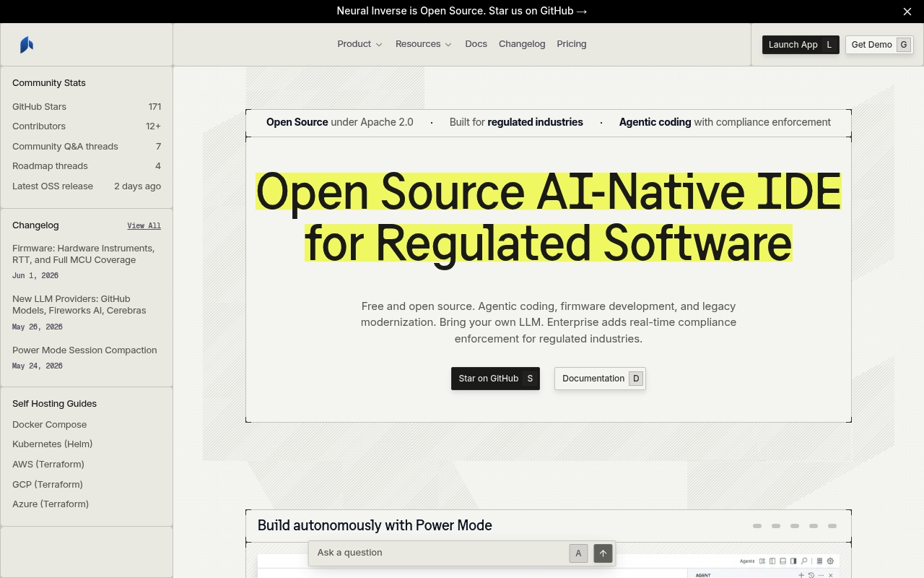
Task: Open the Azure (Terraform) guide
Action: (51, 504)
